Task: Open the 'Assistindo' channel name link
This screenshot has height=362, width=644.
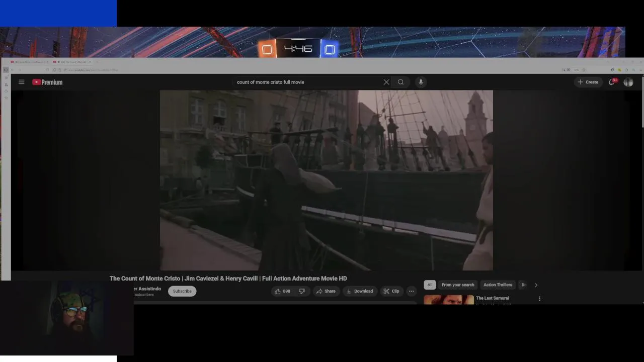Action: pos(147,289)
